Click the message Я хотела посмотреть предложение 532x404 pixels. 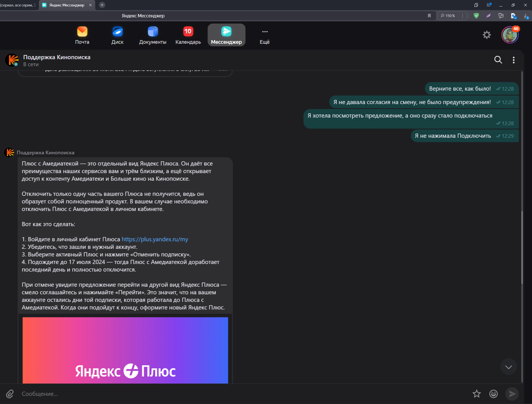click(411, 119)
